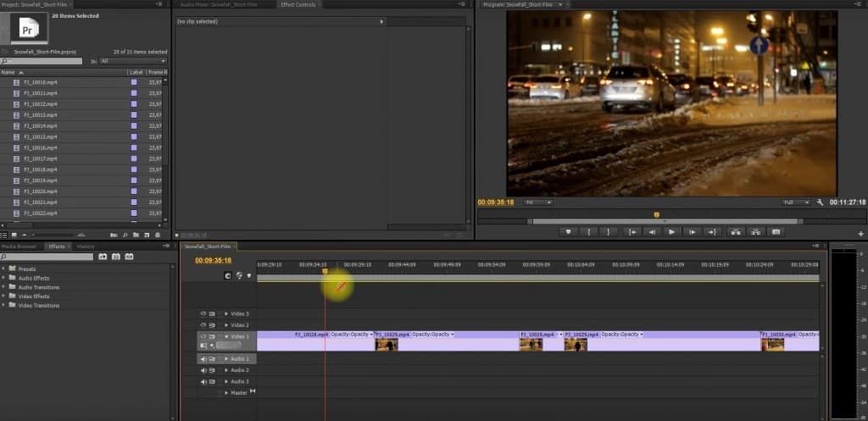Open the Fit zoom level dropdown
868x421 pixels.
tap(538, 202)
